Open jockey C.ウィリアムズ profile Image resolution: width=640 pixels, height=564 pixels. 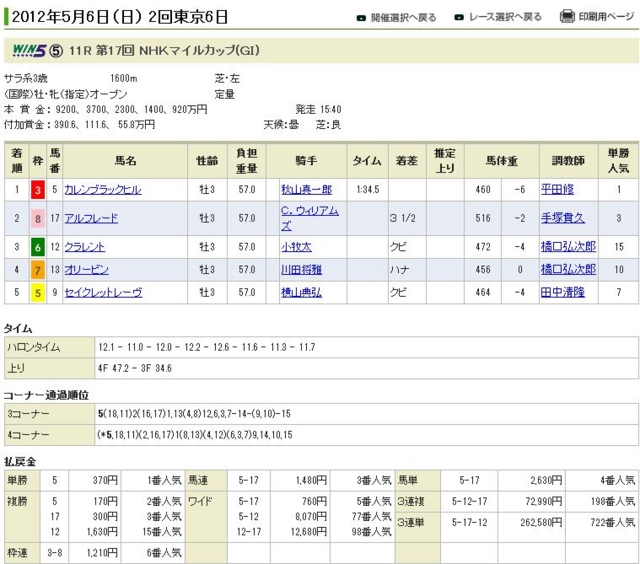pyautogui.click(x=310, y=218)
